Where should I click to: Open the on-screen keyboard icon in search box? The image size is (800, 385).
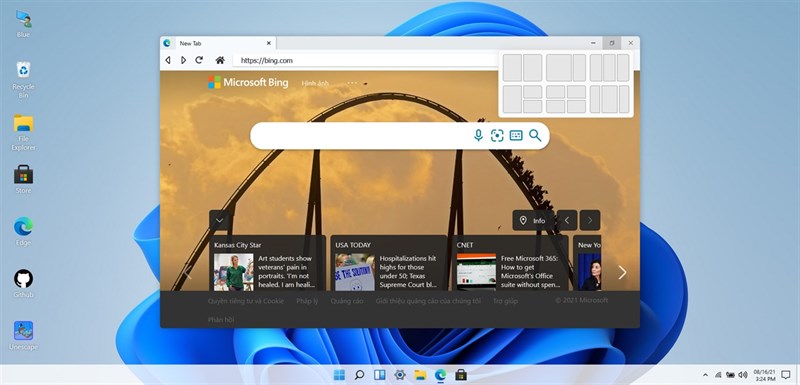click(x=516, y=135)
